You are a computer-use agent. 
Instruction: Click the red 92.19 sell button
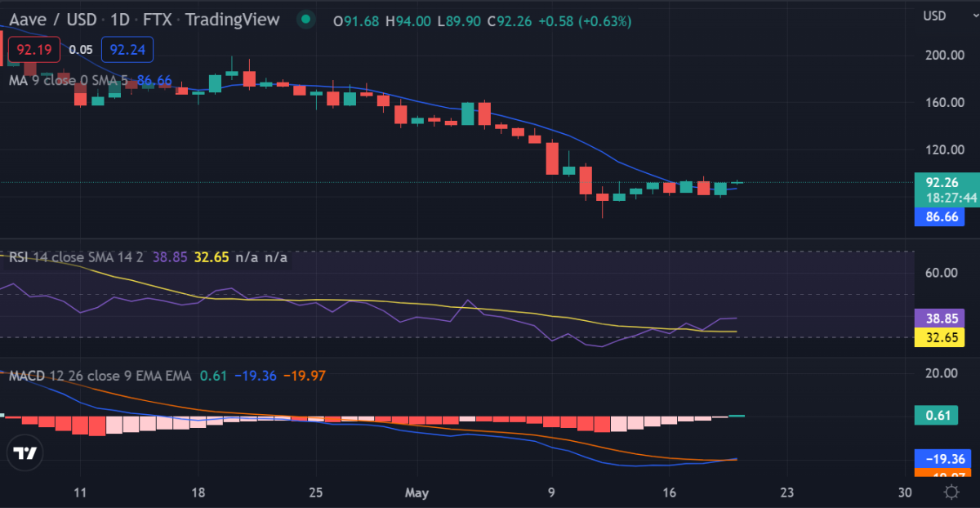point(34,50)
